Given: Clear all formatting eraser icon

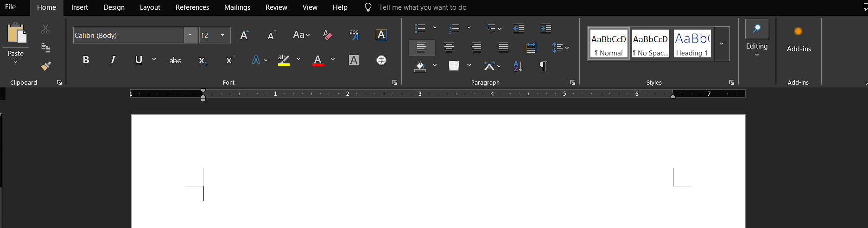Looking at the screenshot, I should pos(327,35).
